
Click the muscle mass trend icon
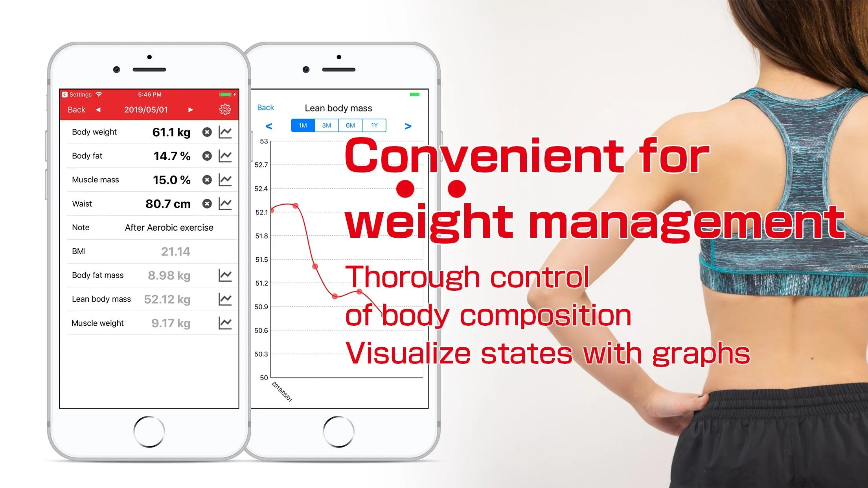(x=227, y=179)
